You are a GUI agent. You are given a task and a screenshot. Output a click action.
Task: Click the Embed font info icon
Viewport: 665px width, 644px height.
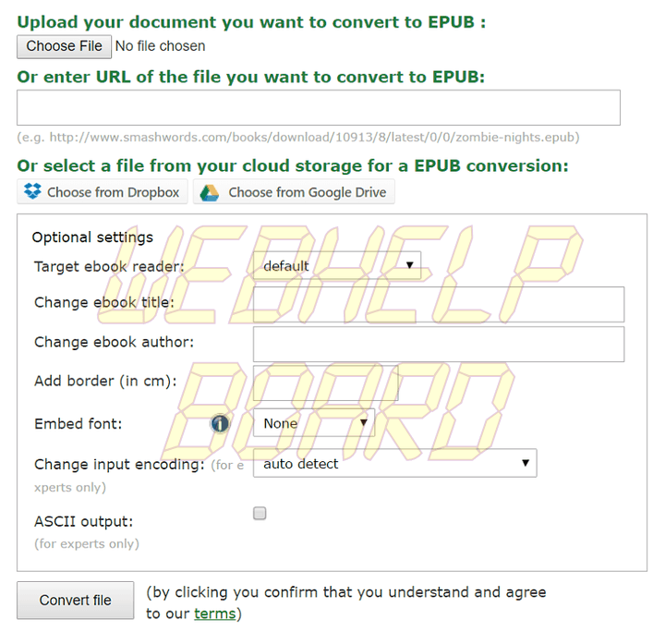tap(220, 423)
